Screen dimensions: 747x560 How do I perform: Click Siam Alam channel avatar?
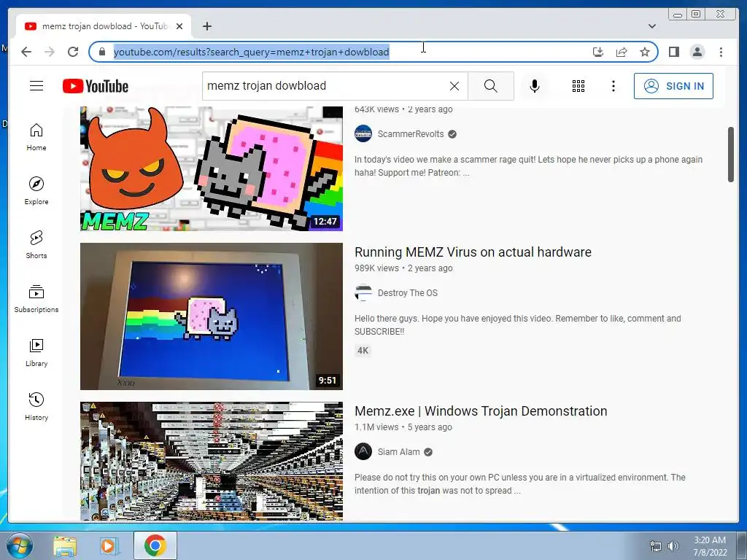pos(363,451)
